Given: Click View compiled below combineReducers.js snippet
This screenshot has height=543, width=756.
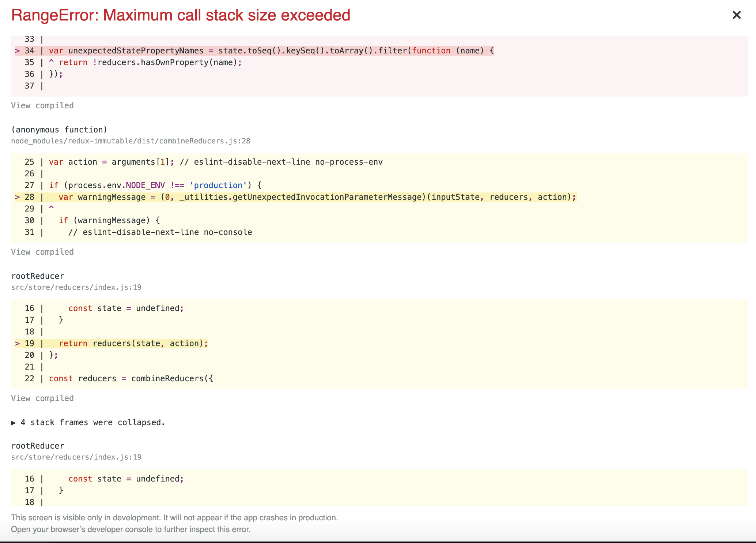Looking at the screenshot, I should 42,252.
